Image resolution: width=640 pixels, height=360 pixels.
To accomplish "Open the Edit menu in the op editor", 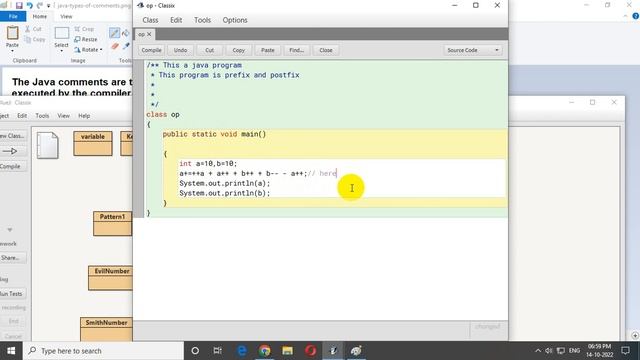I will pos(176,20).
